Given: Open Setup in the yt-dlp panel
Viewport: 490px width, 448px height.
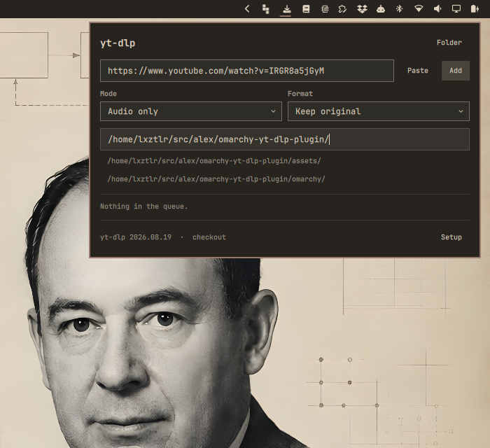Looking at the screenshot, I should pyautogui.click(x=451, y=237).
